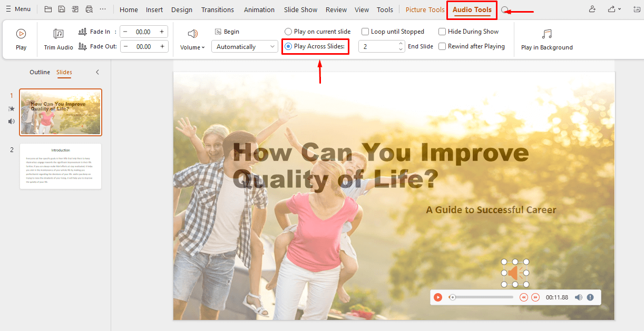
Task: Open the Volume dropdown
Action: 193,47
